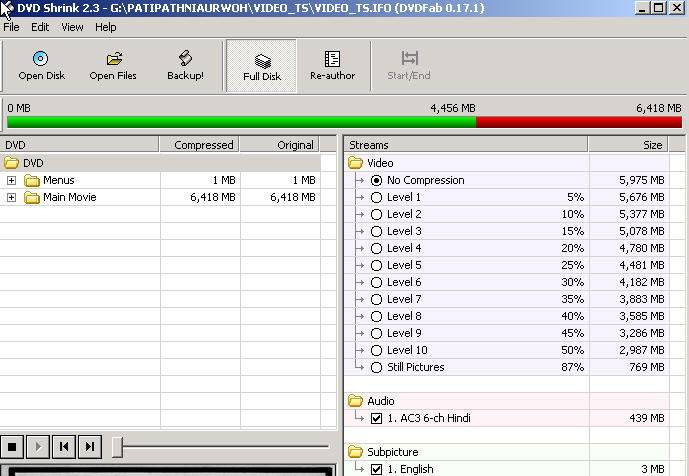689x476 pixels.
Task: Select Level 3 compression
Action: (x=376, y=232)
